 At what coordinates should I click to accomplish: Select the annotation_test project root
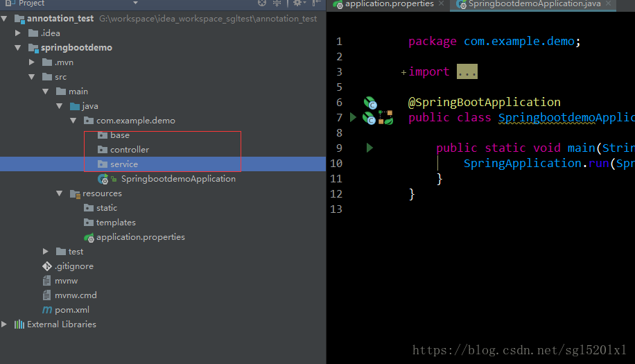point(60,18)
